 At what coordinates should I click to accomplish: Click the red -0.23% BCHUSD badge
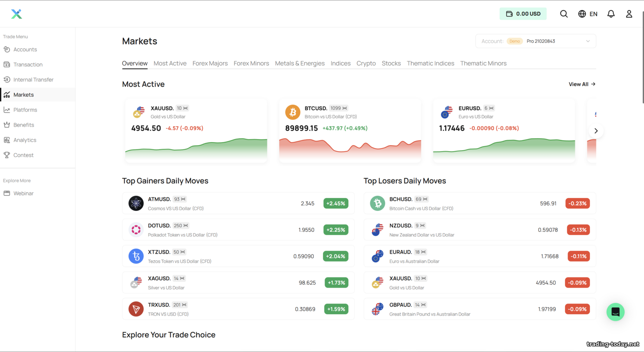click(x=577, y=203)
